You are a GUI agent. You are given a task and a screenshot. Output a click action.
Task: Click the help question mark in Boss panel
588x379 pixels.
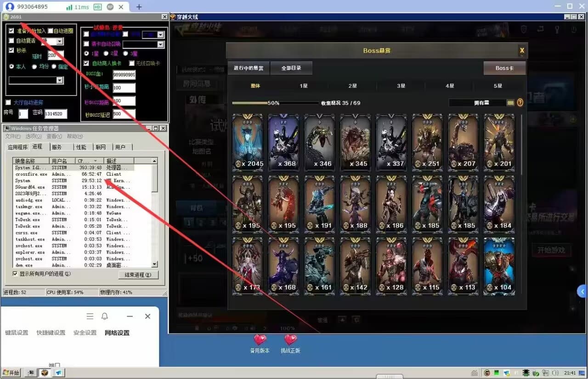pyautogui.click(x=520, y=103)
